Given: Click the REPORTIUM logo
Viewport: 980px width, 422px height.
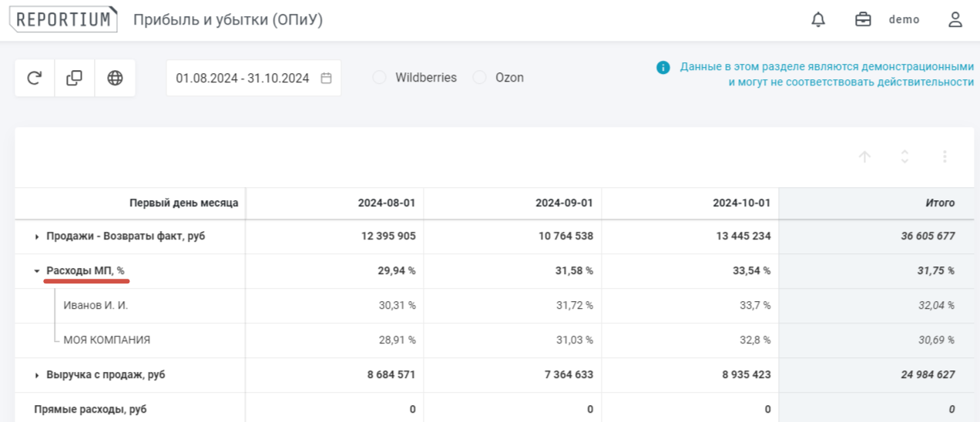Looking at the screenshot, I should [x=63, y=20].
